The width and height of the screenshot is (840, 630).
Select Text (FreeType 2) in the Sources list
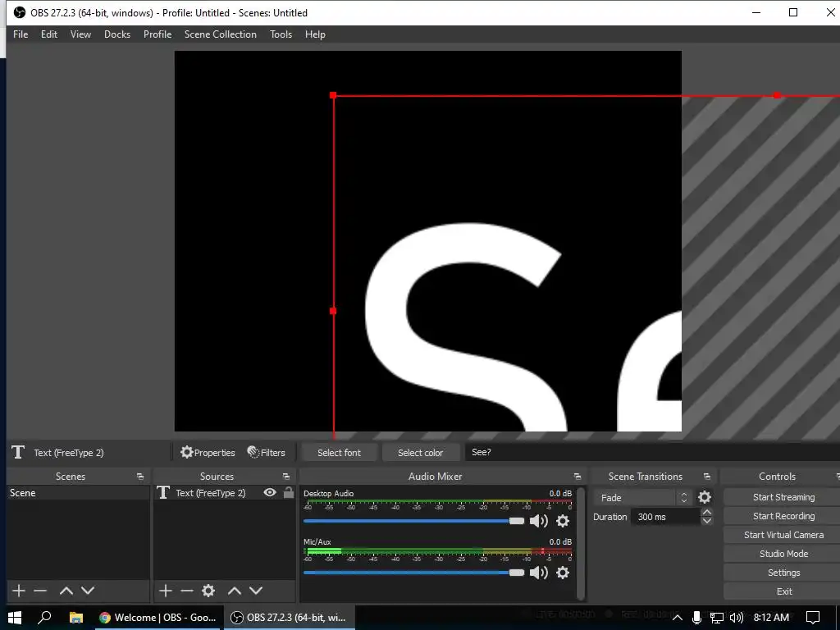(210, 493)
